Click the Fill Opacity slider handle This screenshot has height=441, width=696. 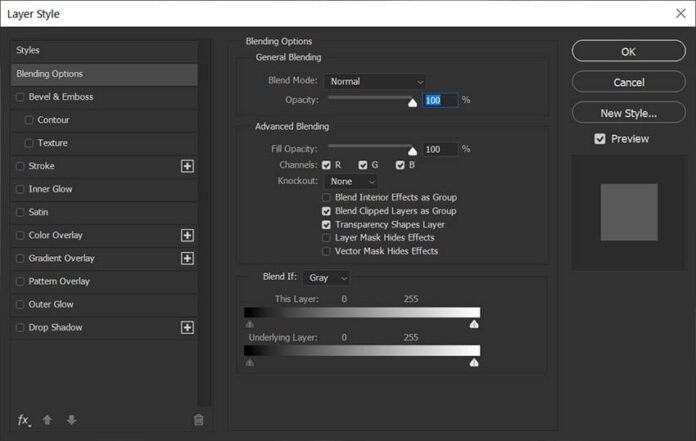click(412, 151)
